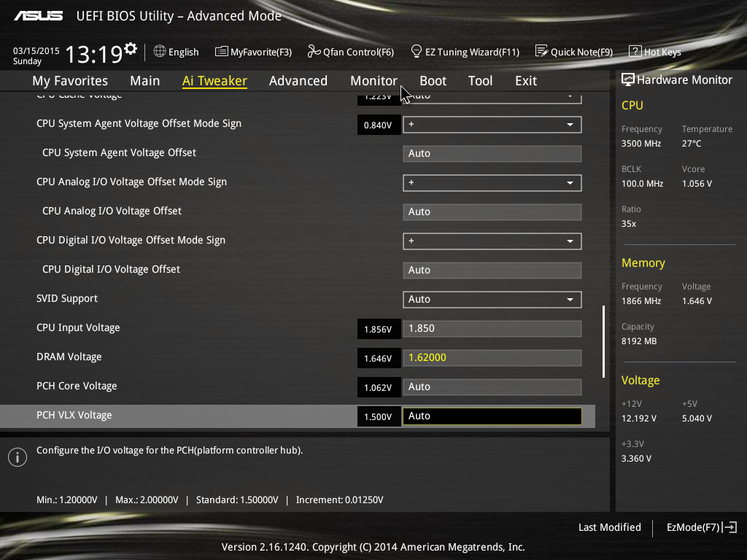Click the 1.062V PCH Core readout

click(379, 387)
